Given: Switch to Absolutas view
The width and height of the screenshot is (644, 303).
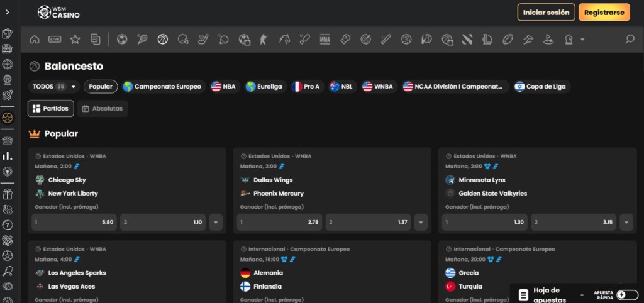Looking at the screenshot, I should [x=103, y=108].
